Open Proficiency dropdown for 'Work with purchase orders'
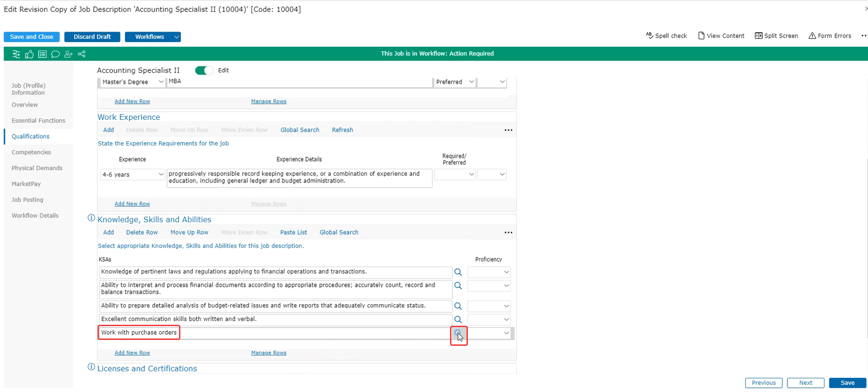The height and width of the screenshot is (392, 868). (x=506, y=333)
